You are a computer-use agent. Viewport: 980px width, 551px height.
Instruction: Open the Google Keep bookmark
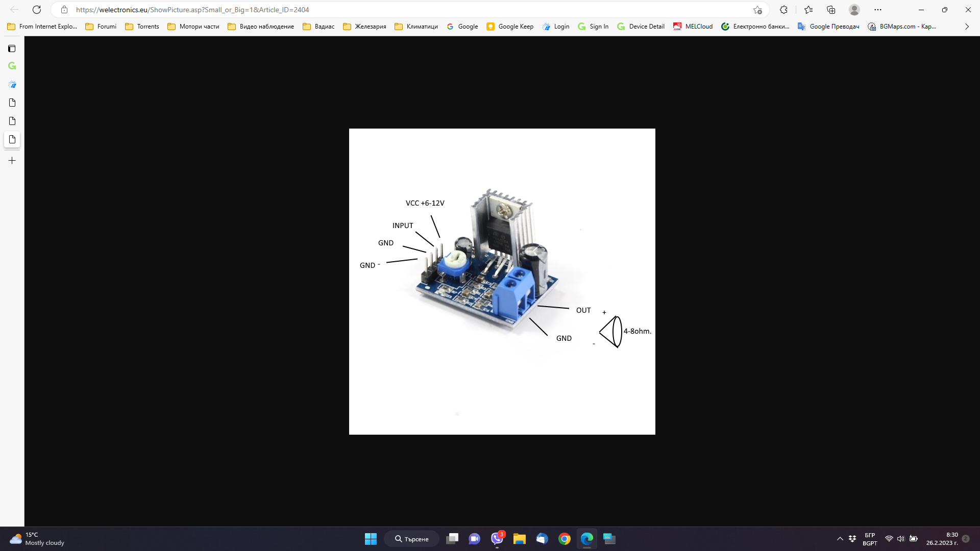[509, 27]
